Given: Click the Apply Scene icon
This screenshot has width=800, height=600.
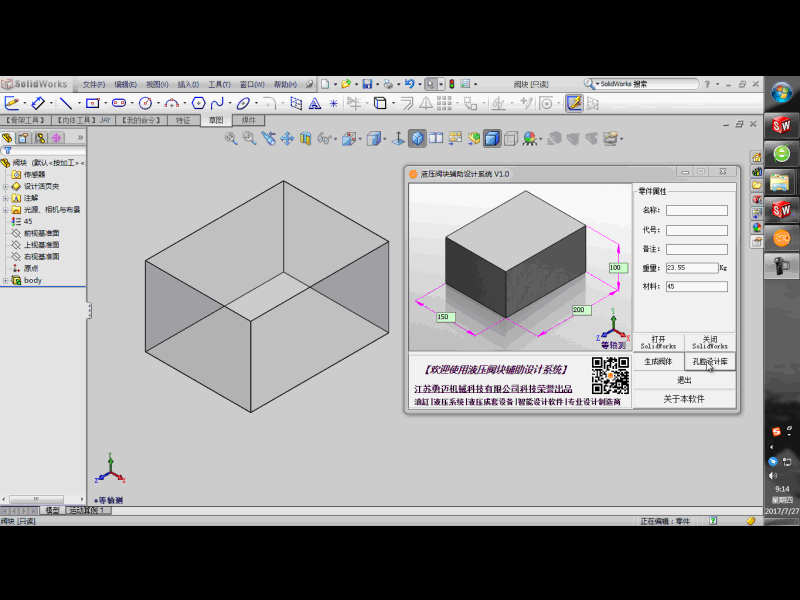Looking at the screenshot, I should pos(531,138).
